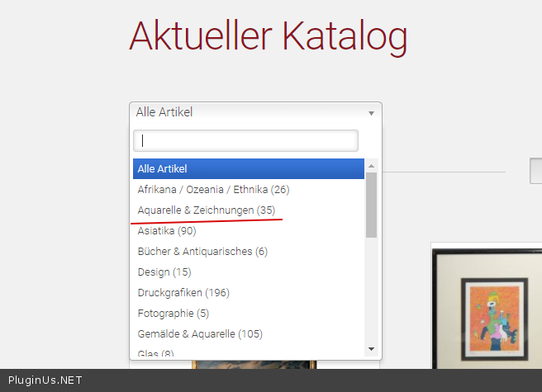542x392 pixels.
Task: Click the PluginUs.NET footer text
Action: pyautogui.click(x=45, y=380)
